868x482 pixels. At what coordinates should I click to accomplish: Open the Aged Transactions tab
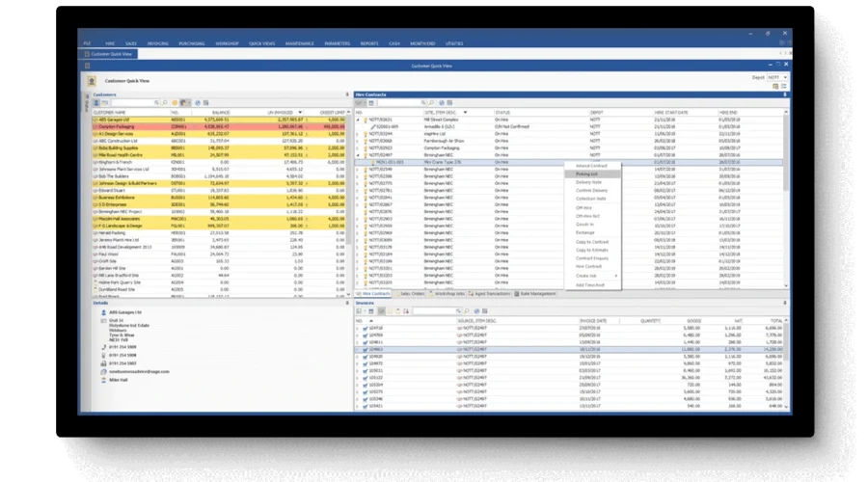pyautogui.click(x=493, y=292)
